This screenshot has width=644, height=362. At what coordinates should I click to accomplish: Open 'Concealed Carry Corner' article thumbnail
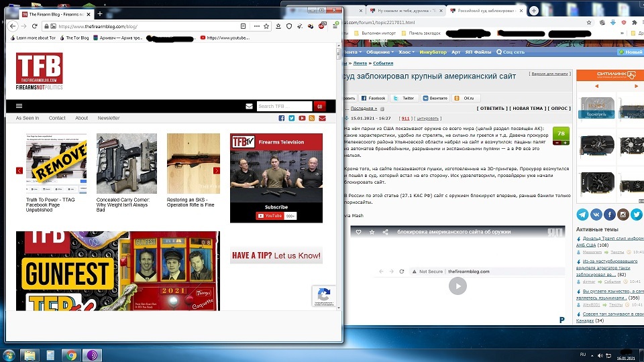(127, 164)
